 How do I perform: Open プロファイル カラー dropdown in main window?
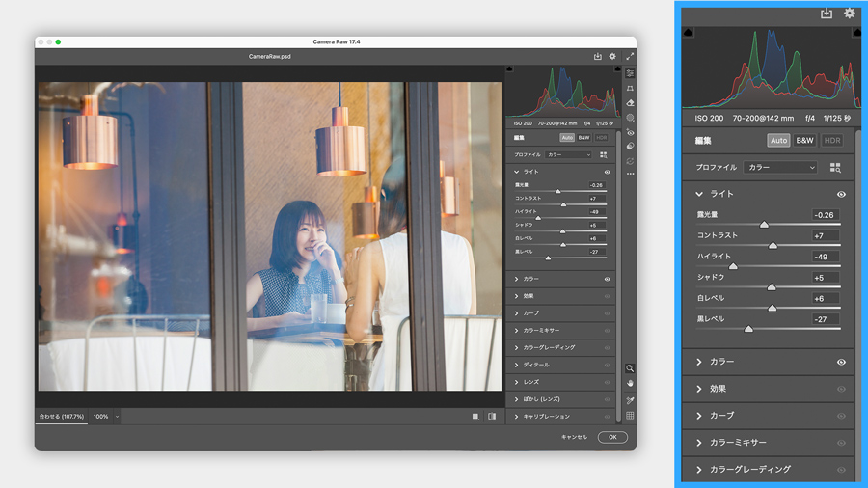(x=568, y=155)
